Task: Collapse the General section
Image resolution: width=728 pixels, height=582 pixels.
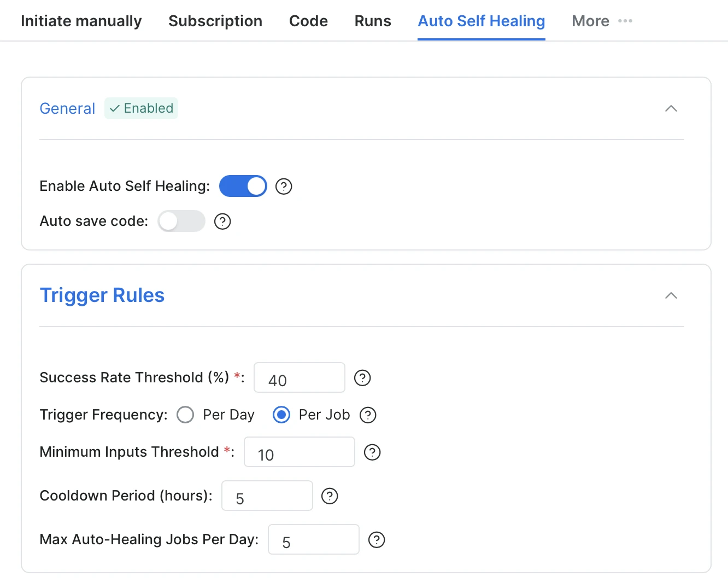Action: tap(671, 108)
